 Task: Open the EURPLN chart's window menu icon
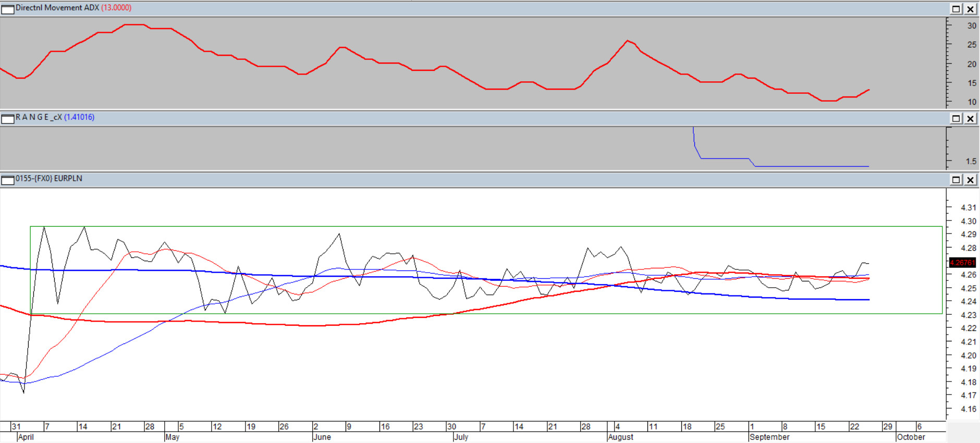click(7, 180)
